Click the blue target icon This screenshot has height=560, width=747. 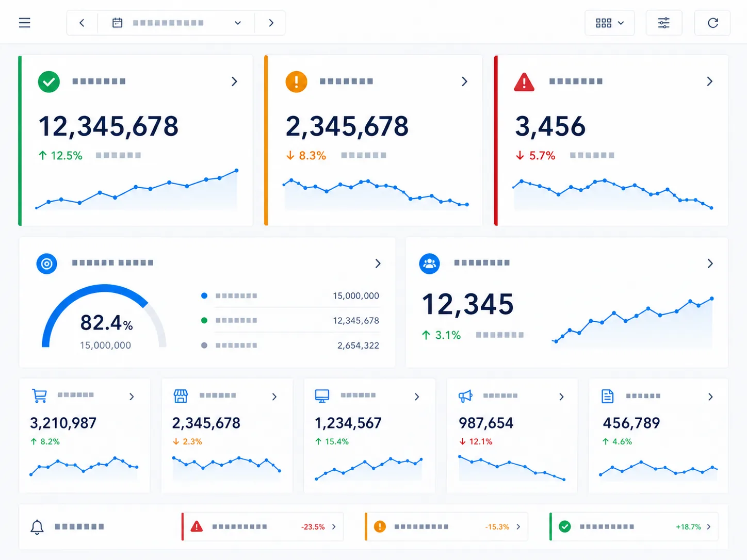(47, 264)
